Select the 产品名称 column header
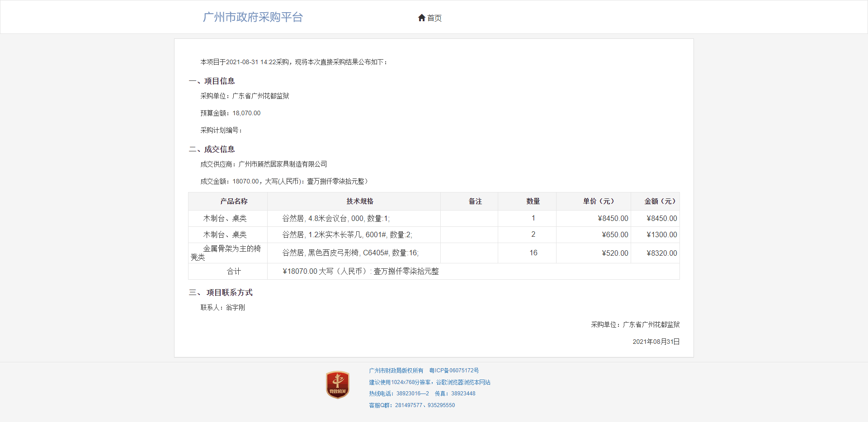 [228, 201]
